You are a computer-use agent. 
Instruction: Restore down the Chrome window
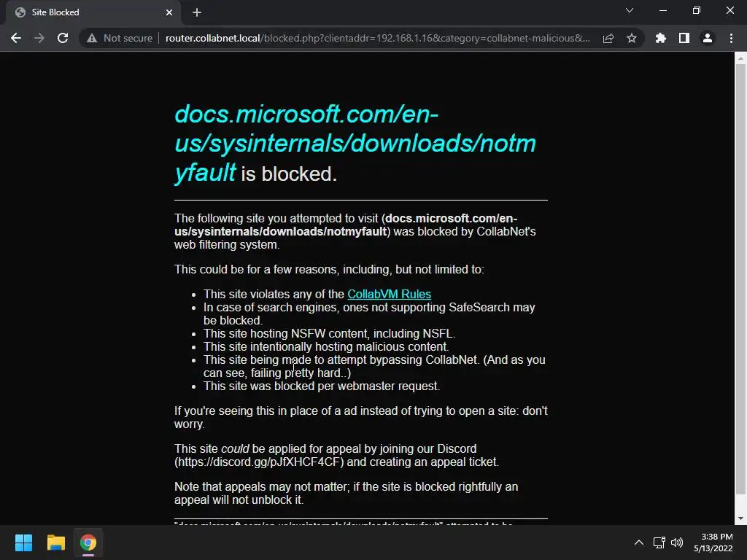click(697, 10)
